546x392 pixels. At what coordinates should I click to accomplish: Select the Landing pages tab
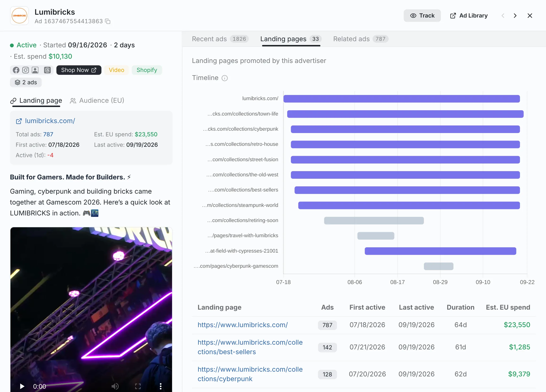[291, 39]
